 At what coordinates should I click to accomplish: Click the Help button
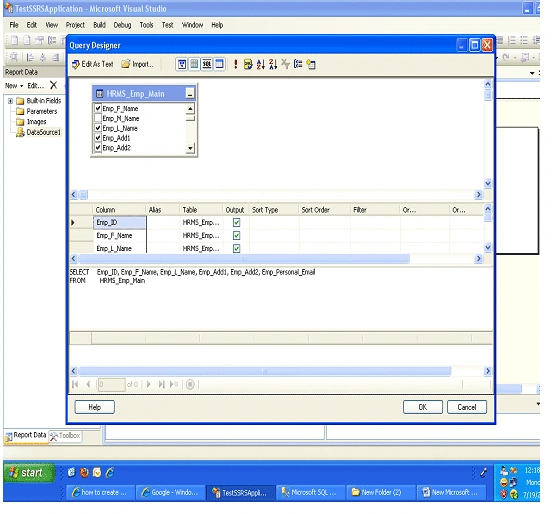pos(94,407)
